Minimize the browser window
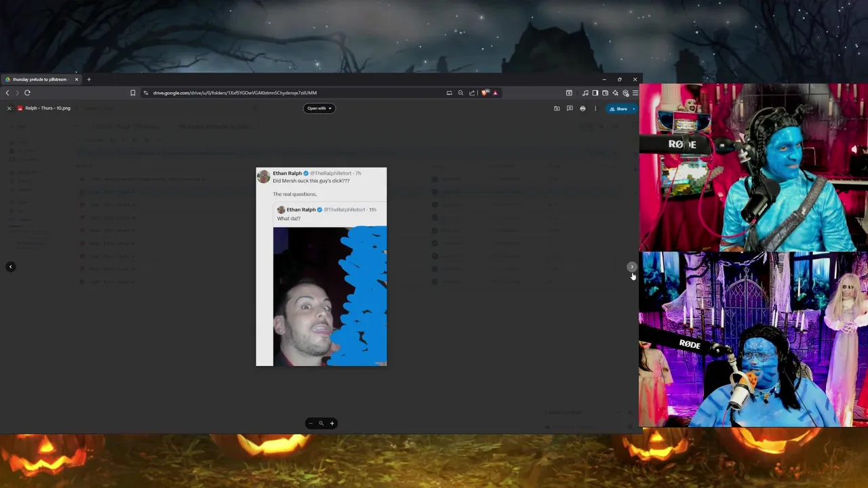The image size is (868, 488). [604, 79]
